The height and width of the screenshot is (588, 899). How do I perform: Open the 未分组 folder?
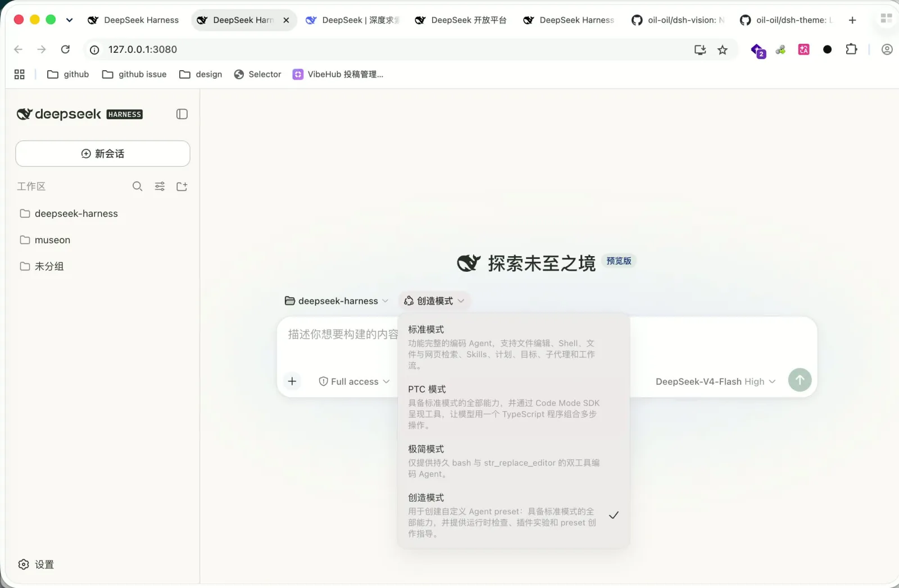(102, 266)
